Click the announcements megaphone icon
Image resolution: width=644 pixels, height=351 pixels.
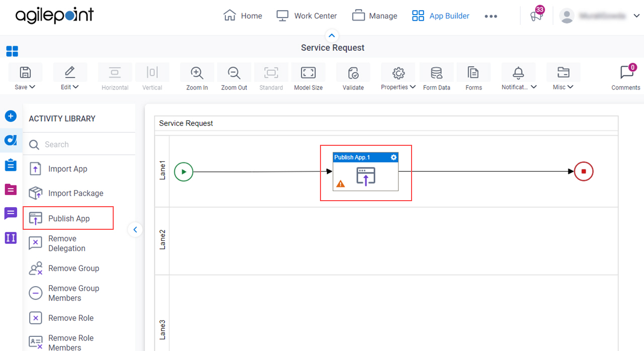pos(536,16)
